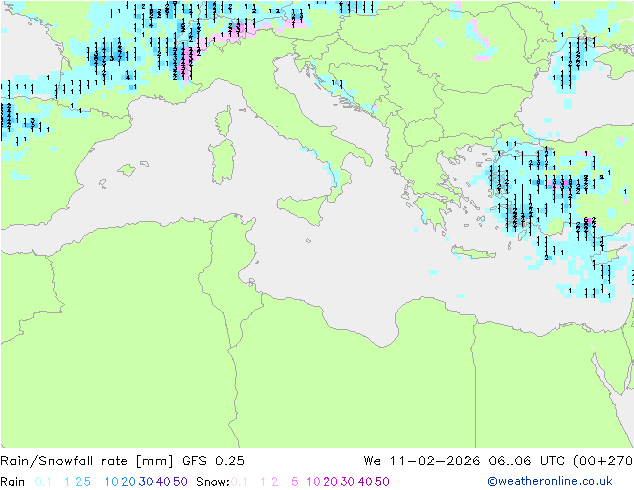
Task: Click the snow legend value 0.1
Action: point(239,482)
